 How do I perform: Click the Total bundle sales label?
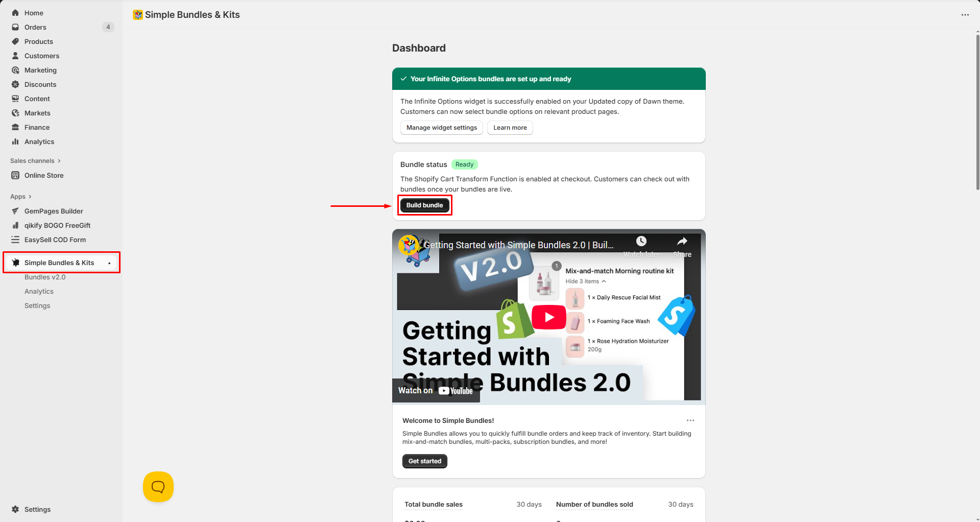[x=434, y=505]
